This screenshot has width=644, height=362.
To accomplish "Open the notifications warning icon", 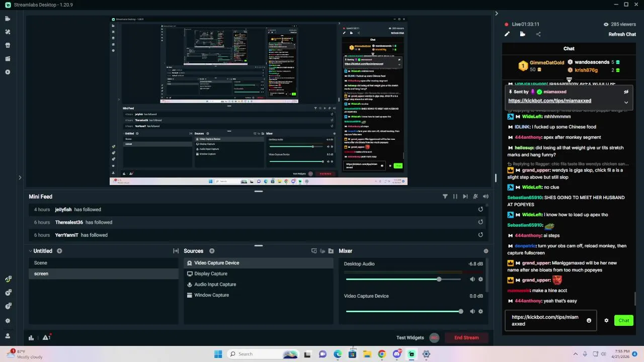I will [x=46, y=337].
